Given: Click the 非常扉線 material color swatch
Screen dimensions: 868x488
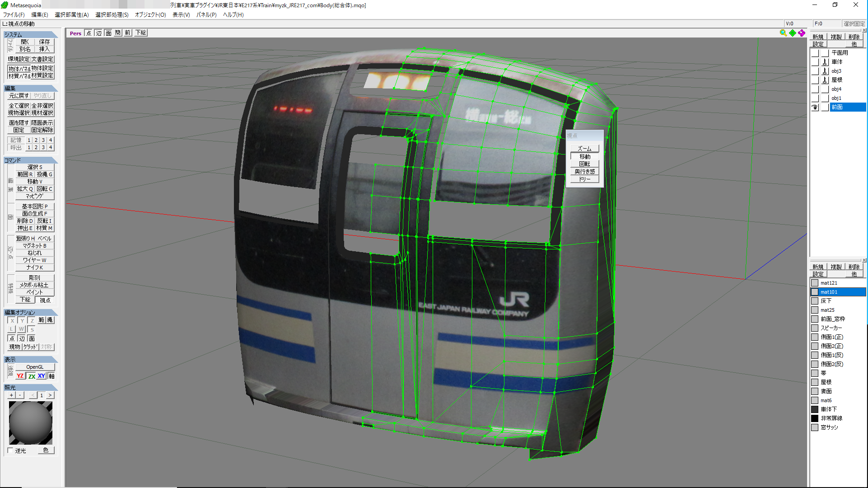Looking at the screenshot, I should 815,418.
